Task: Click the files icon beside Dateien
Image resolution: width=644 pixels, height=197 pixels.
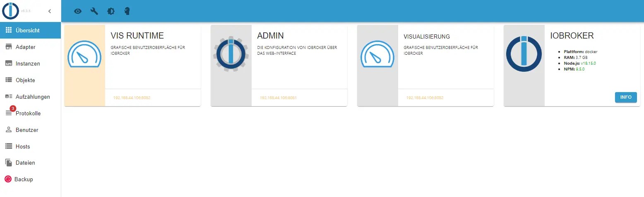Action: [x=8, y=163]
